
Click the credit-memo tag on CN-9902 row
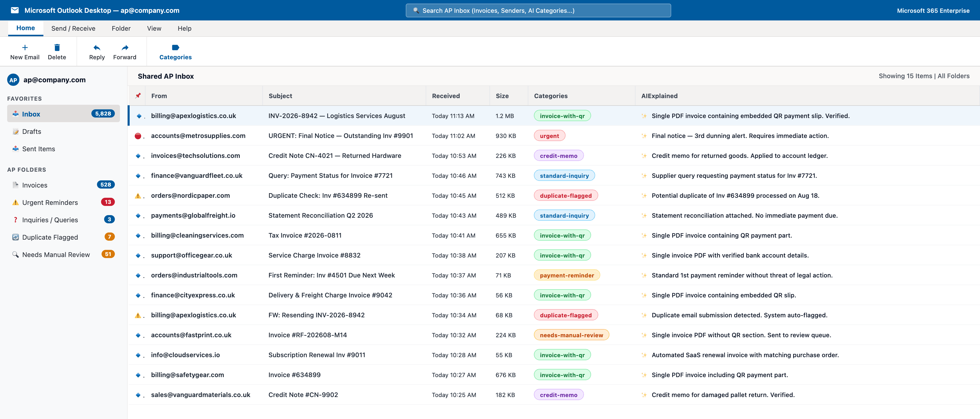point(558,395)
